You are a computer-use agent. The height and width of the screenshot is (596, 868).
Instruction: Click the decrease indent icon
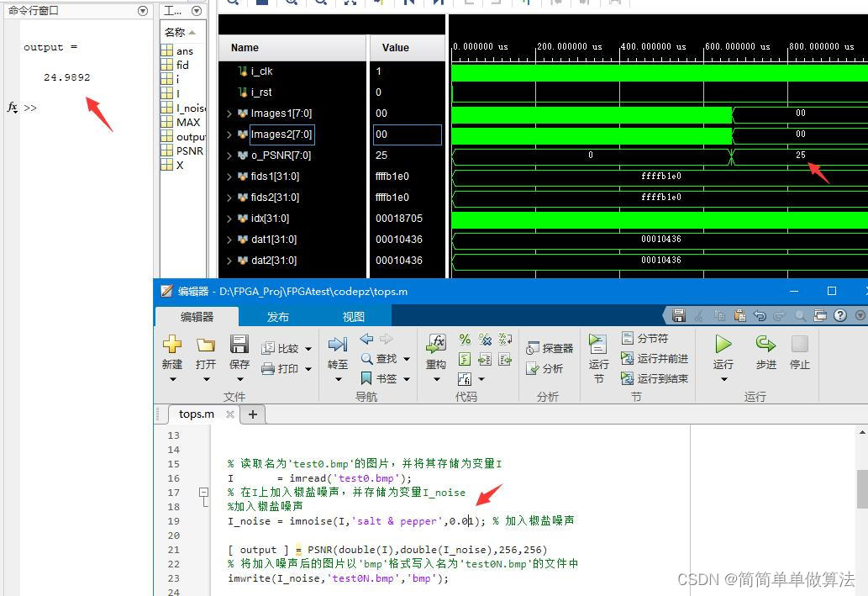coord(505,360)
